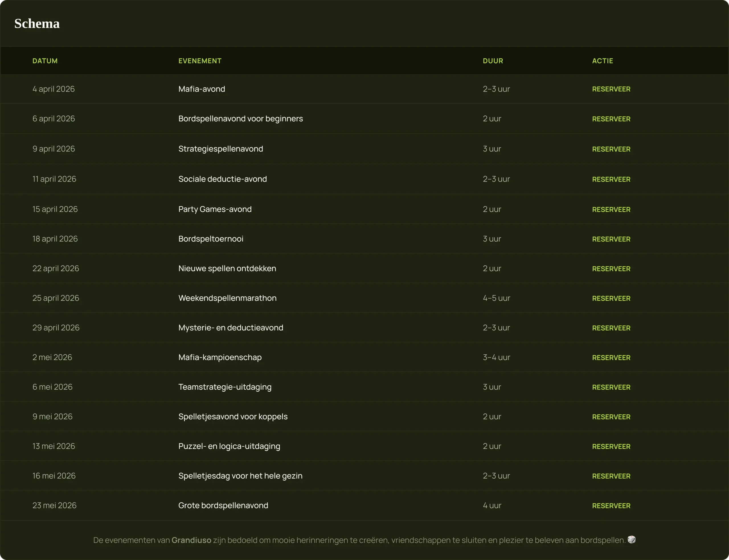Reserve the Bordspellenavond voor beginners event

(x=611, y=119)
